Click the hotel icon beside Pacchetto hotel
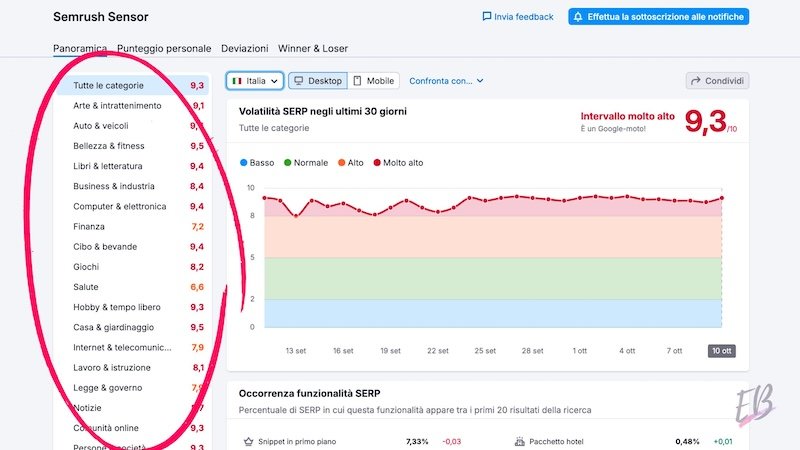800x450 pixels. click(x=519, y=441)
